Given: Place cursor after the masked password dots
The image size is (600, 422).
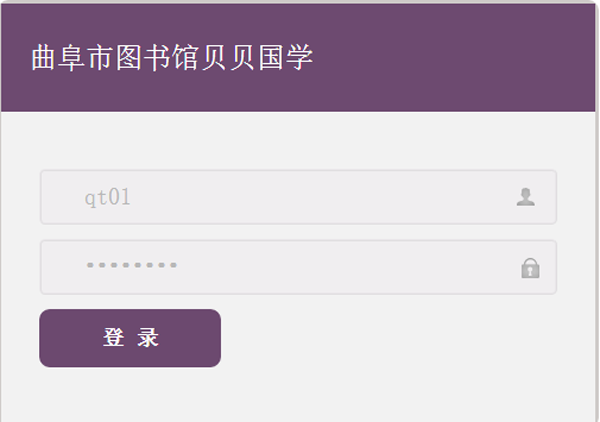Looking at the screenshot, I should (x=178, y=265).
